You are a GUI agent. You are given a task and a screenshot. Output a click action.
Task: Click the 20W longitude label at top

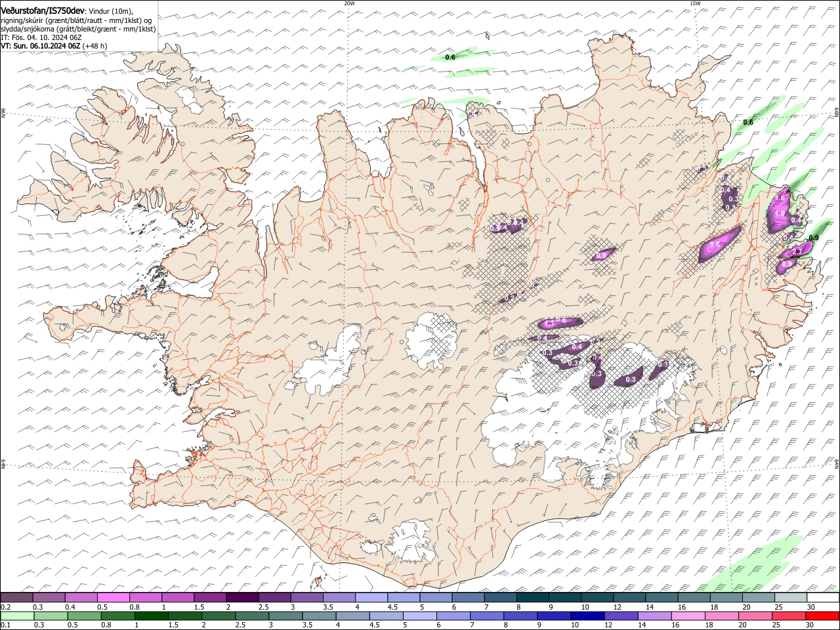[x=349, y=3]
